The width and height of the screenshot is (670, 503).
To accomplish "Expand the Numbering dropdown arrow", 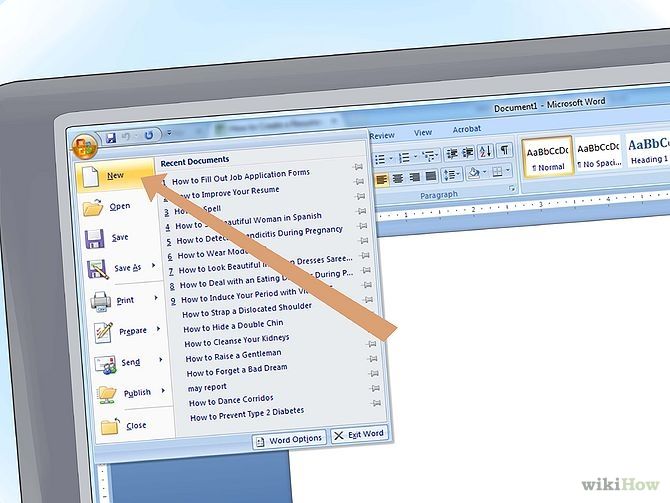I will click(415, 157).
